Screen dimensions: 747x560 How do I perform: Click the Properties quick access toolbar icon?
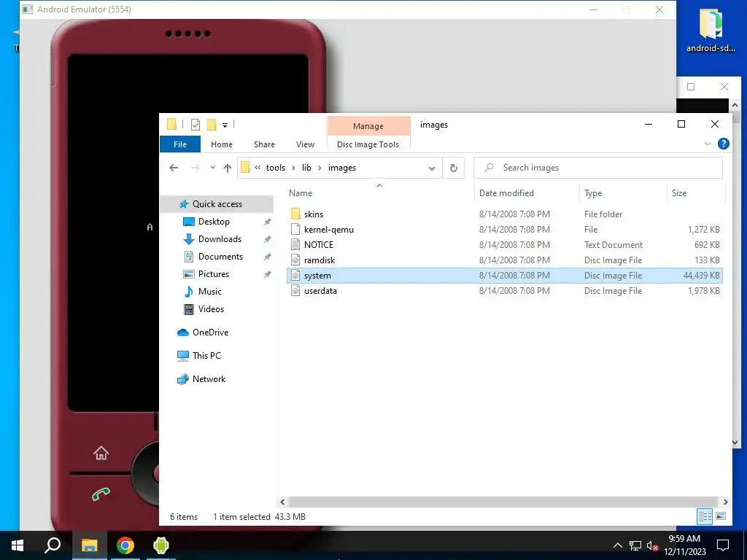tap(196, 125)
